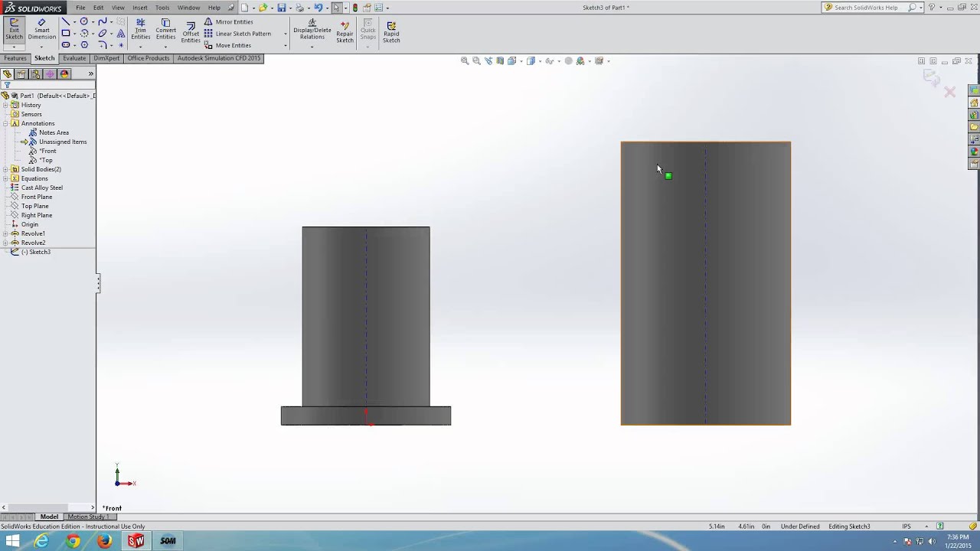Click Repair Sketch tool

[345, 31]
